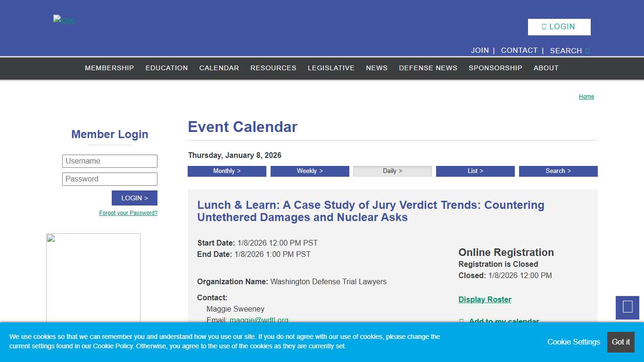Click the calendar icon beside Add to my calendar
This screenshot has width=644, height=362.
coord(462,321)
